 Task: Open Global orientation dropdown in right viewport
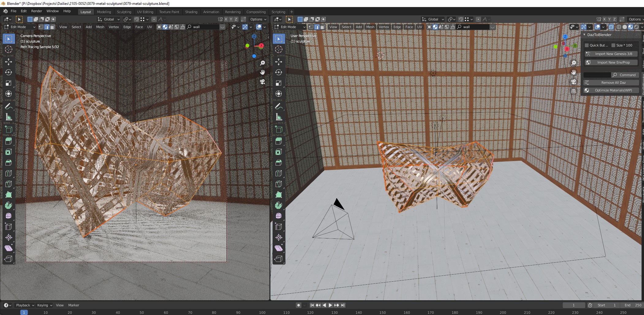point(433,19)
